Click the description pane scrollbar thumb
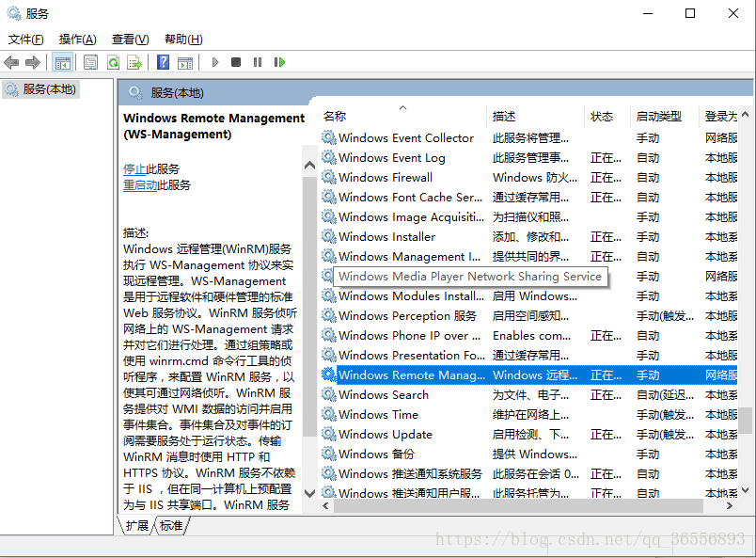The image size is (756, 558). 309,308
